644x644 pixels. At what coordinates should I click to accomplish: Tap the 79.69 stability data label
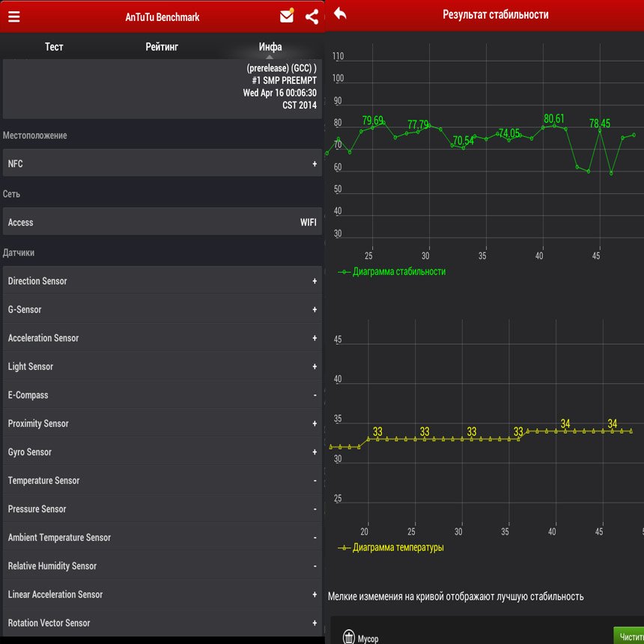[372, 120]
